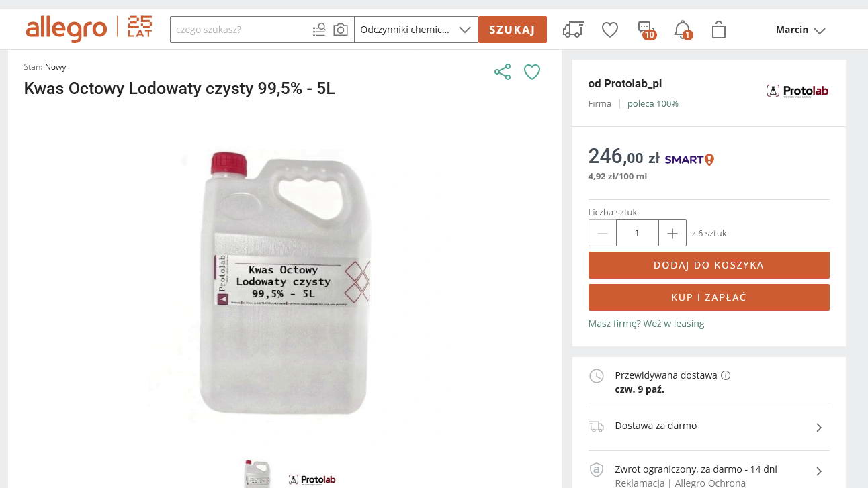Image resolution: width=868 pixels, height=488 pixels.
Task: Open the camera image search
Action: click(341, 30)
